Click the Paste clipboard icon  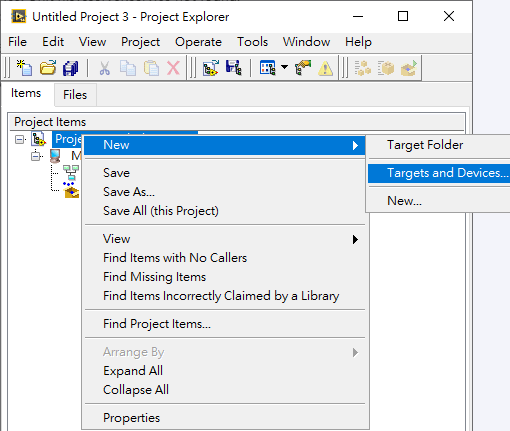tap(151, 68)
